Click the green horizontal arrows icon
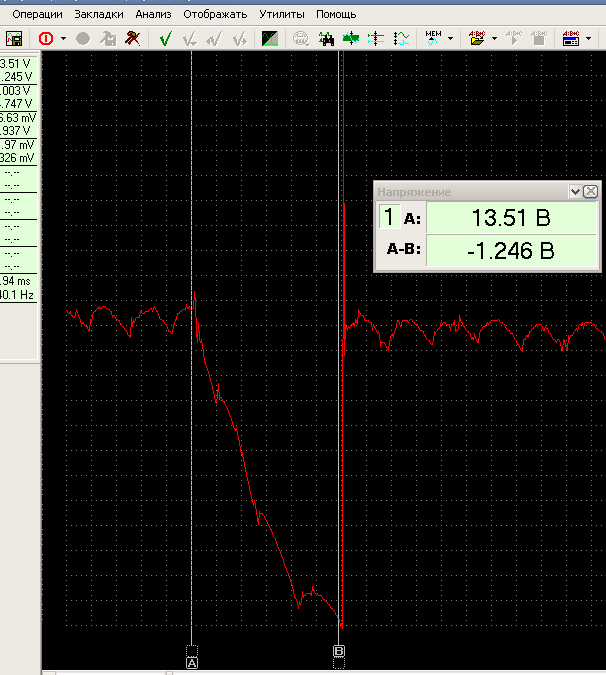Viewport: 606px width, 675px height. pyautogui.click(x=351, y=38)
